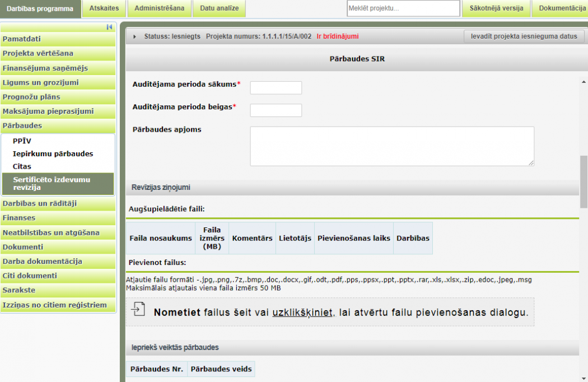
Task: Expand the Darbības un rādītāji section
Action: click(x=40, y=203)
